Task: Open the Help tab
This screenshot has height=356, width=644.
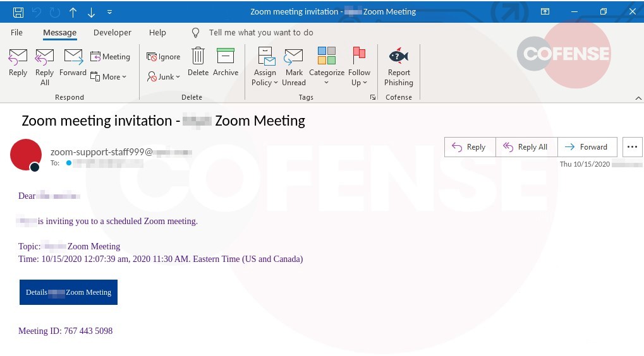Action: click(157, 32)
